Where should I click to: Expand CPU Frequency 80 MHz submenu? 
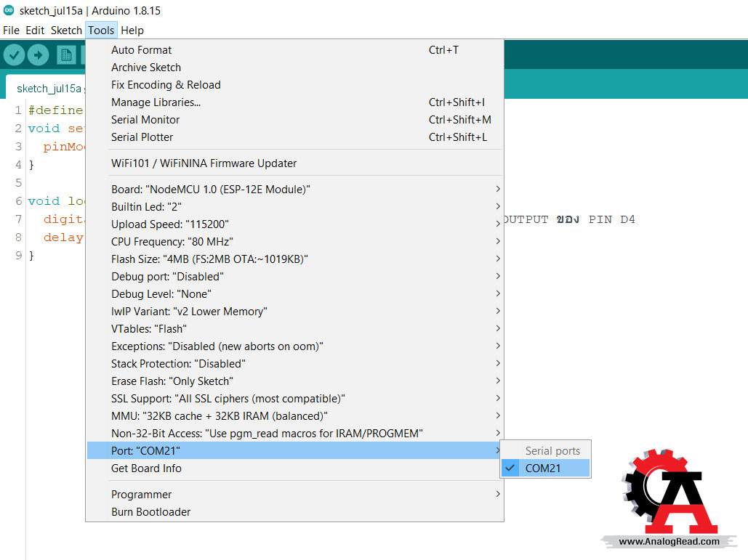point(294,242)
